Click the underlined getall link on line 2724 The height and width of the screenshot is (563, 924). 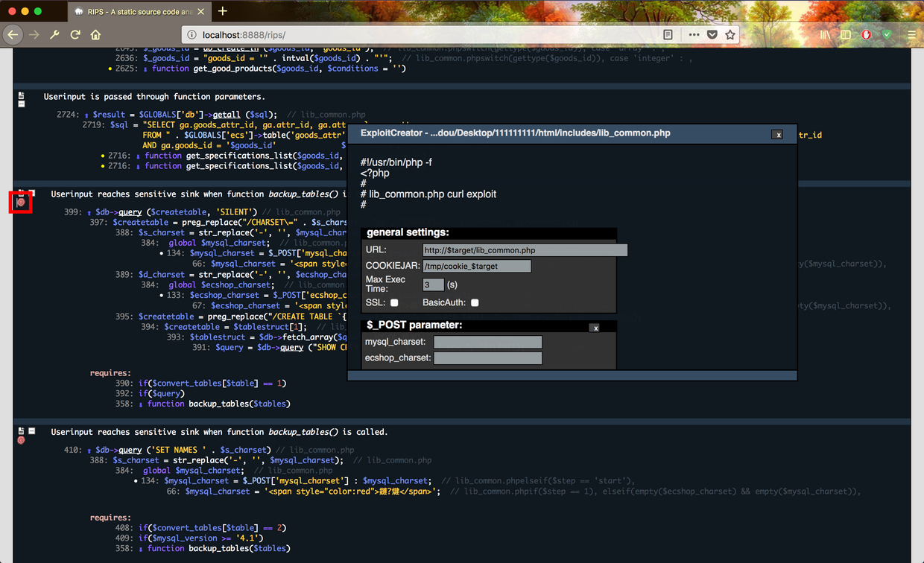click(227, 115)
